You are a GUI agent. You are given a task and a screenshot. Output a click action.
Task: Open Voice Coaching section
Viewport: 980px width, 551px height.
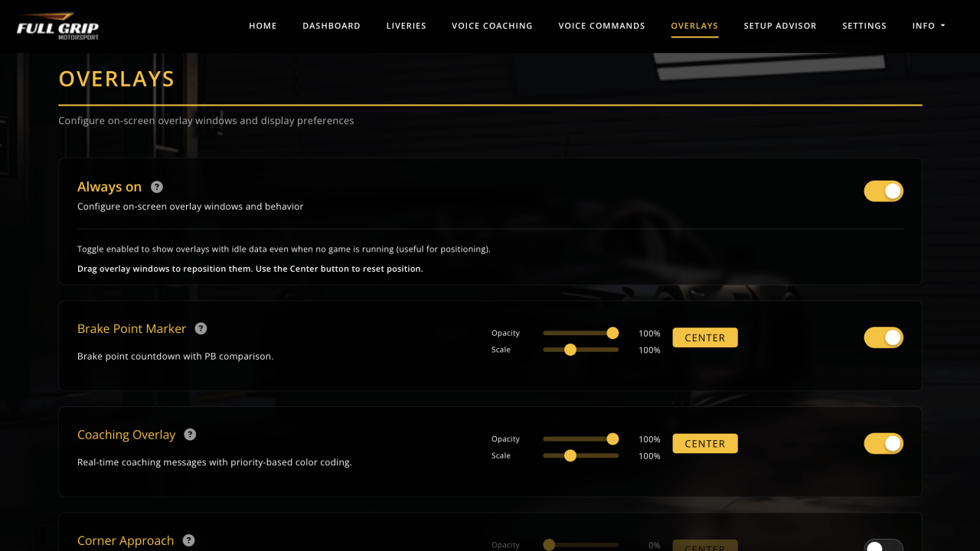(x=492, y=26)
